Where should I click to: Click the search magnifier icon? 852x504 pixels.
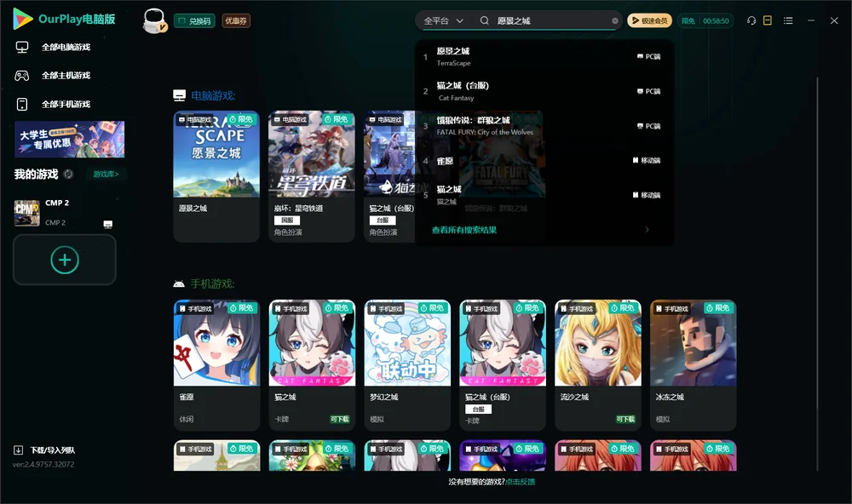484,20
